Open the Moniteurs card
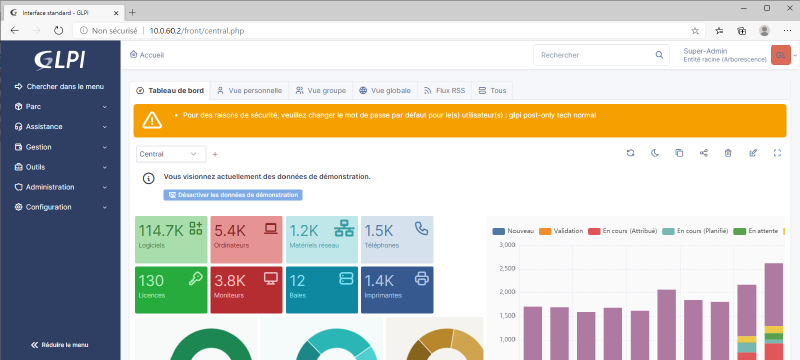Image resolution: width=800 pixels, height=360 pixels. tap(246, 290)
